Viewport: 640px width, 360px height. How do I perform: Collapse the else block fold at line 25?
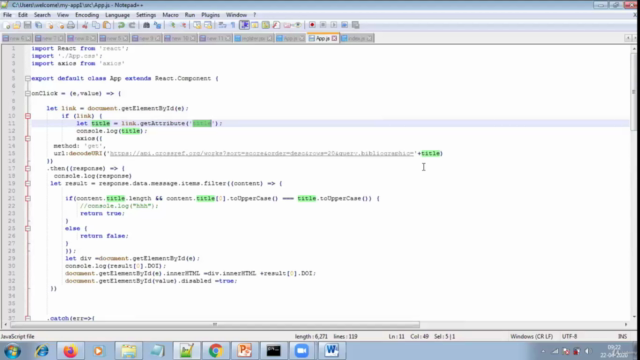click(28, 229)
